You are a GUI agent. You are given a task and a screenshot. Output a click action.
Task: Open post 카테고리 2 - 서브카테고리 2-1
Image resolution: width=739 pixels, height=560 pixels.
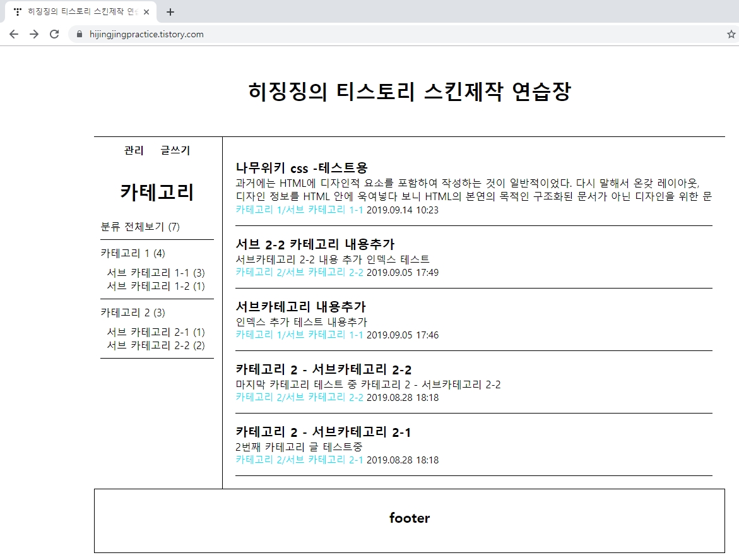tap(323, 432)
